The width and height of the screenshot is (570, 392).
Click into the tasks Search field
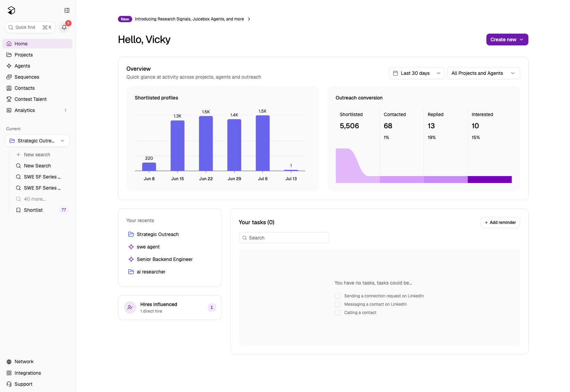click(284, 238)
